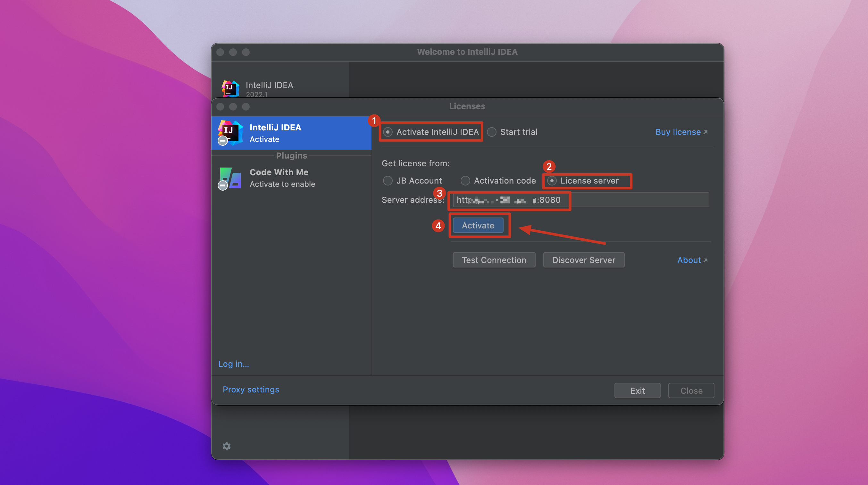Click the IntelliJ IDEA 2022.1 welcome logo
The width and height of the screenshot is (868, 485).
click(230, 89)
